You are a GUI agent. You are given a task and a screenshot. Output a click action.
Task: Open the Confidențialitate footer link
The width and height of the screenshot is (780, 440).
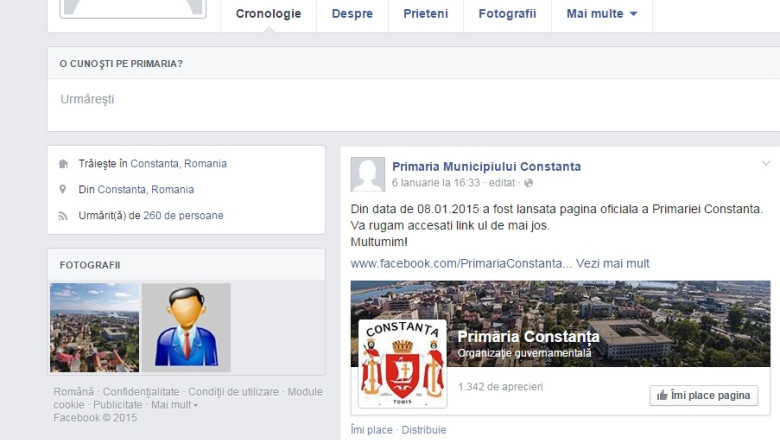(141, 392)
